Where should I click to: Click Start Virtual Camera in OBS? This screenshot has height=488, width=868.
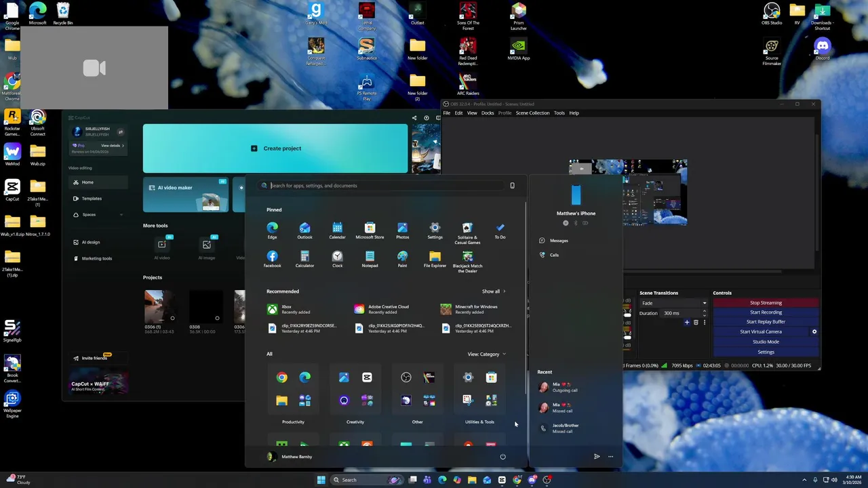[761, 331]
